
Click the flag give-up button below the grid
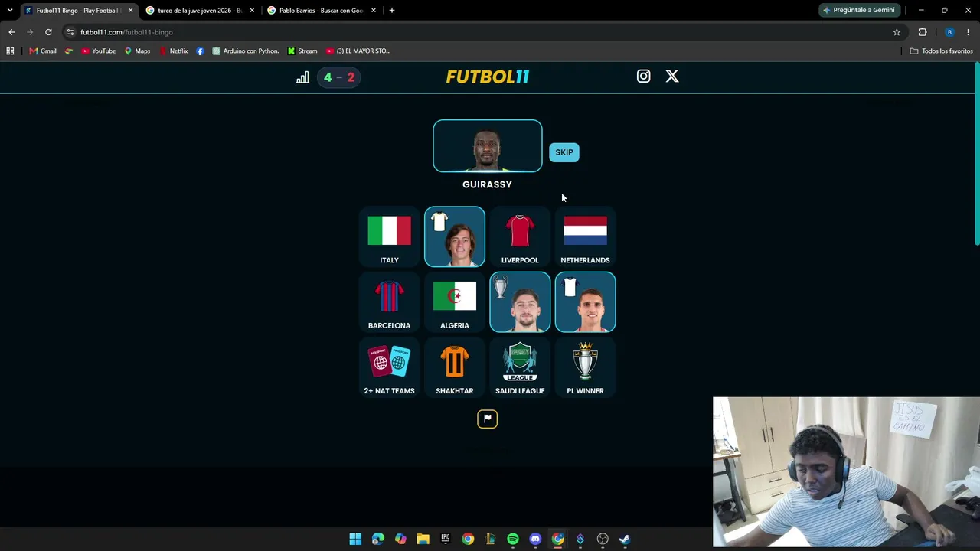(x=488, y=419)
